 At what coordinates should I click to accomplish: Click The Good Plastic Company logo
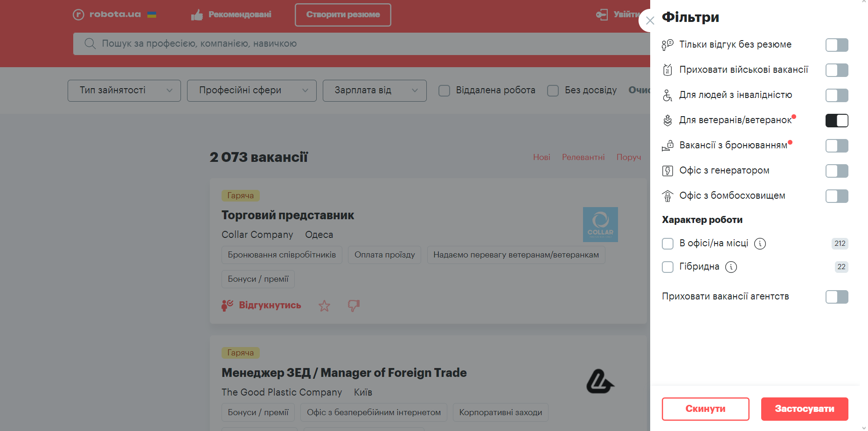[600, 382]
